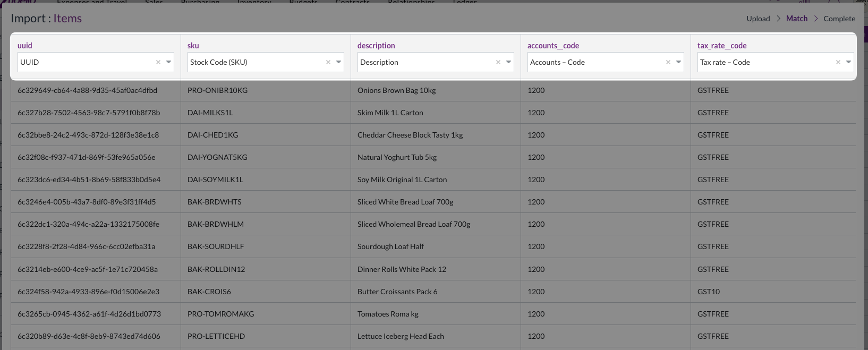Clear the Stock Code (SKU) mapping

[328, 62]
